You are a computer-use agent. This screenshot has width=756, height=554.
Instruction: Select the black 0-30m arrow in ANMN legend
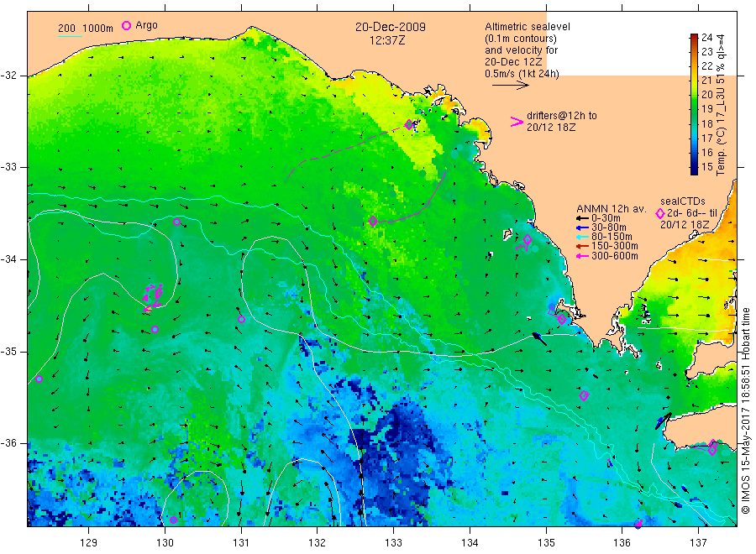coord(582,218)
